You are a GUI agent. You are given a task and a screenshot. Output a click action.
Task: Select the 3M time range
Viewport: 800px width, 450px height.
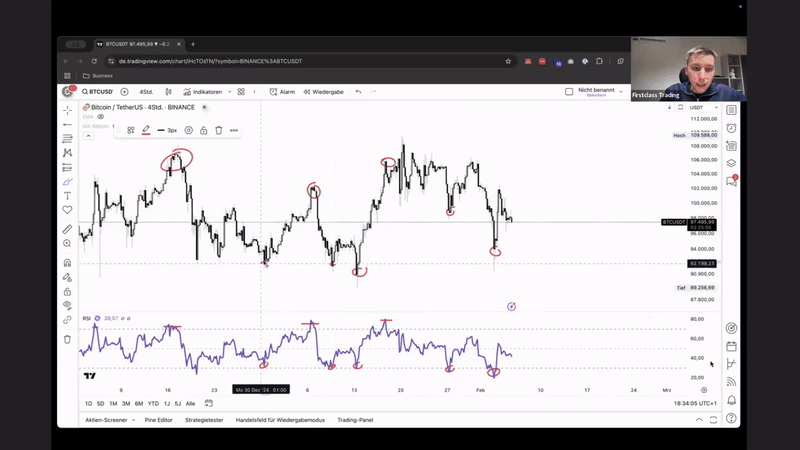126,404
